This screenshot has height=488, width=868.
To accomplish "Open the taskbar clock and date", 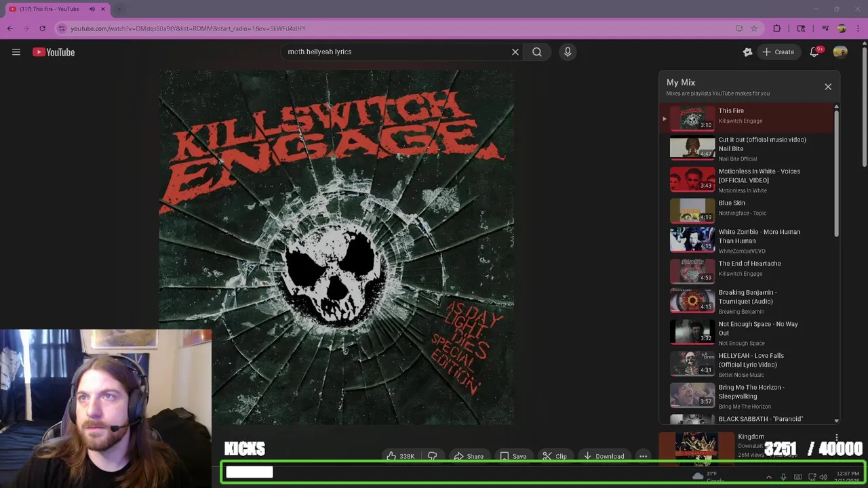I will tap(848, 477).
